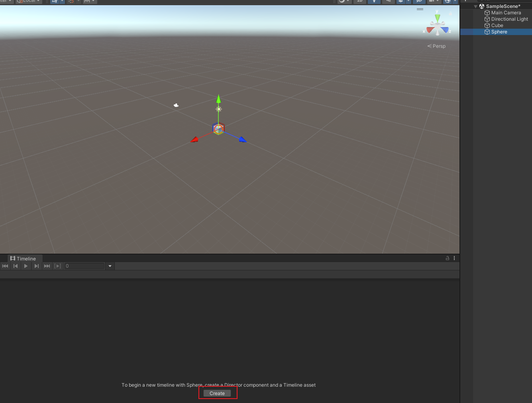Click the green Y axis gizmo cone
Screen dimensions: 532x403
[438, 18]
